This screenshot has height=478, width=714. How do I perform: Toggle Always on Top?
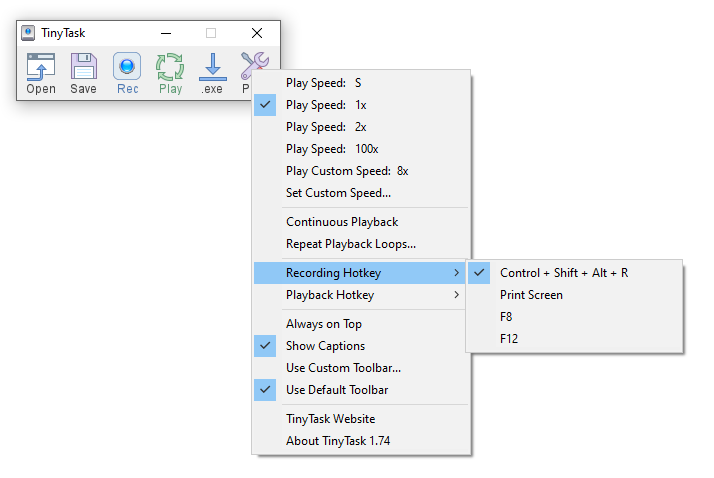[362, 324]
